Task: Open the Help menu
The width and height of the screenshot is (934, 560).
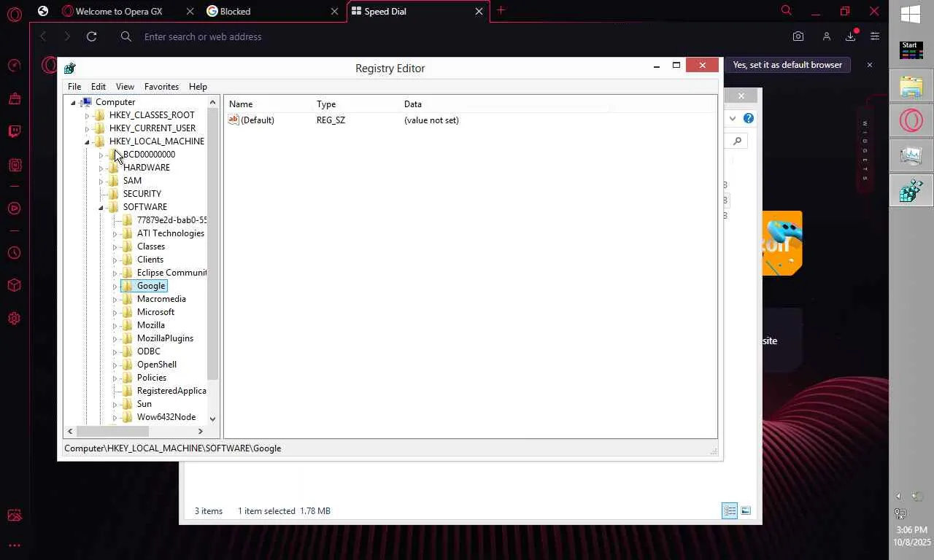Action: click(198, 86)
